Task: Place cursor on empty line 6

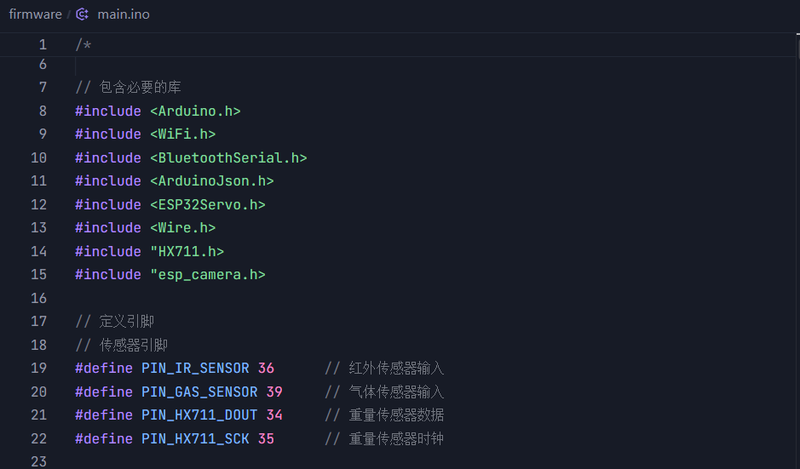Action: pos(434,65)
